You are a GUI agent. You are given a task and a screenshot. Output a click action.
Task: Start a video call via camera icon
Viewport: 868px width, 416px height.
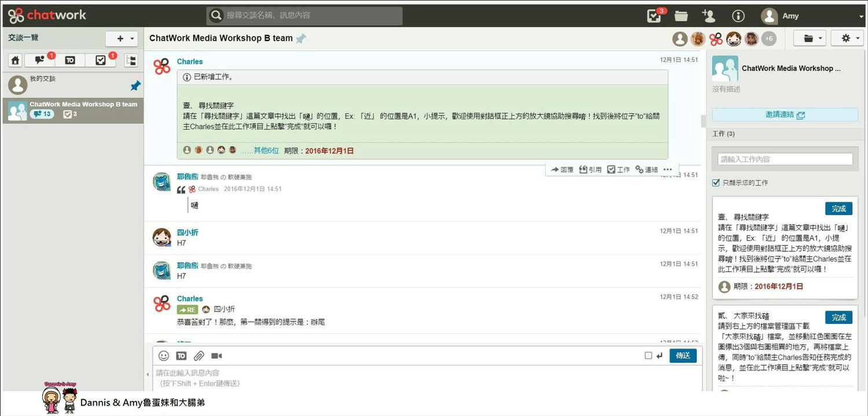click(216, 356)
